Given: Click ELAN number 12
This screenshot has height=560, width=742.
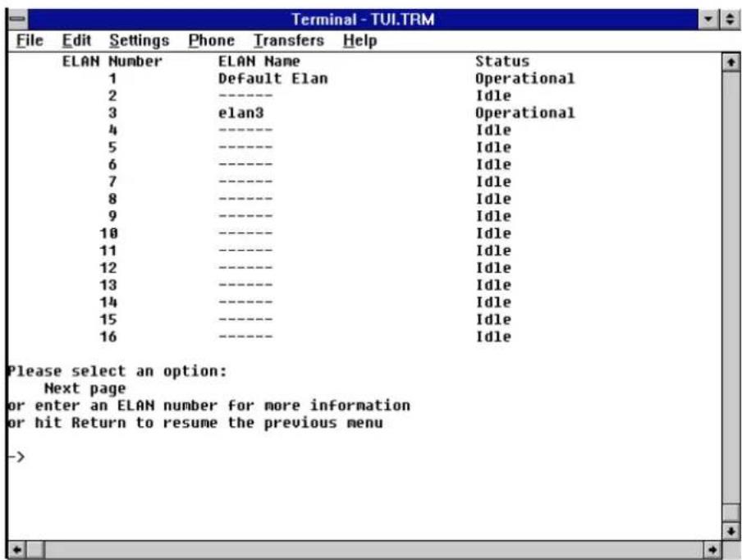Looking at the screenshot, I should pos(108,268).
